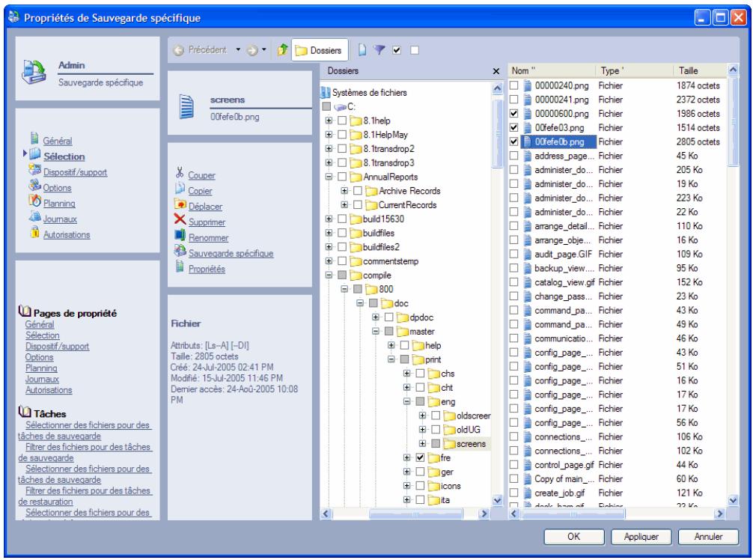Image resolution: width=753 pixels, height=560 pixels.
Task: Open Général under Pages de propriété
Action: point(40,325)
